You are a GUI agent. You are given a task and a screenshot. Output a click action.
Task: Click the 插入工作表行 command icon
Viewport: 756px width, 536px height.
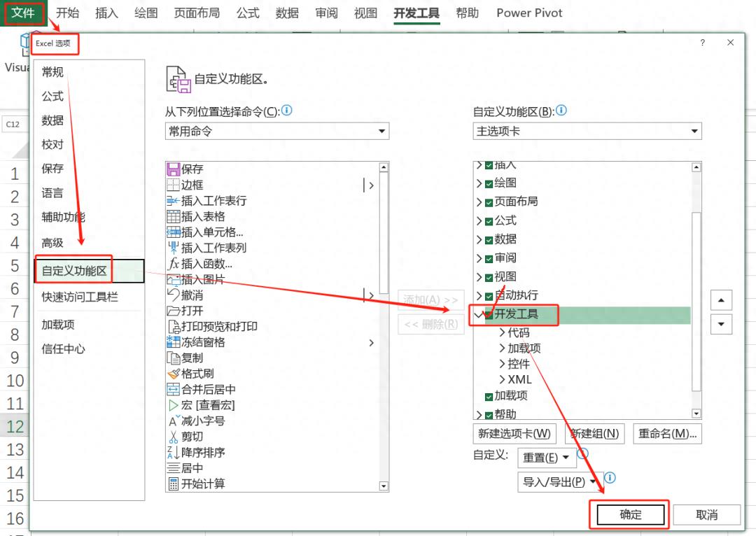pos(173,201)
